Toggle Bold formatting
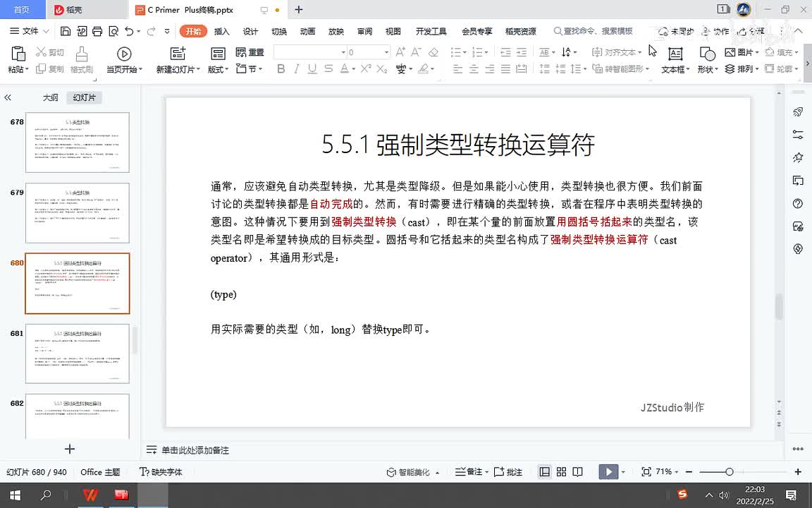 [281, 69]
